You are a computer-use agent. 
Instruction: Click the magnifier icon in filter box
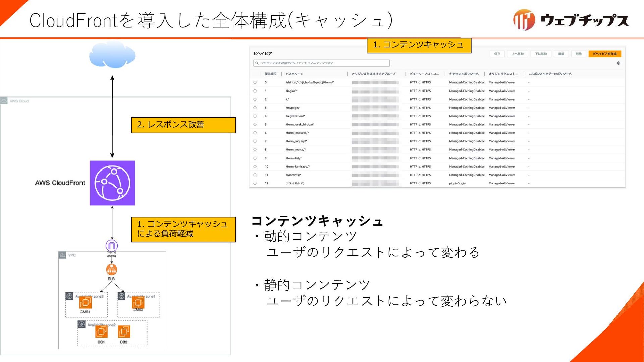click(x=257, y=63)
